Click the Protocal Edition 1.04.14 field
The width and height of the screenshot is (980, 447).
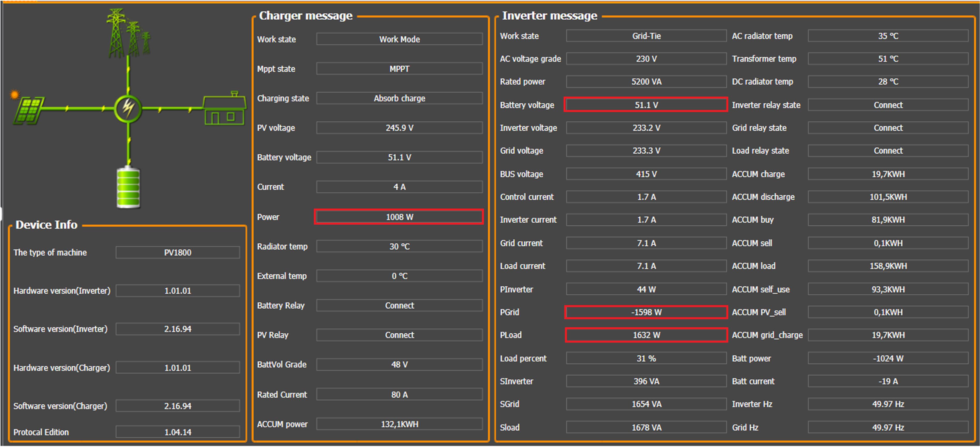click(178, 432)
